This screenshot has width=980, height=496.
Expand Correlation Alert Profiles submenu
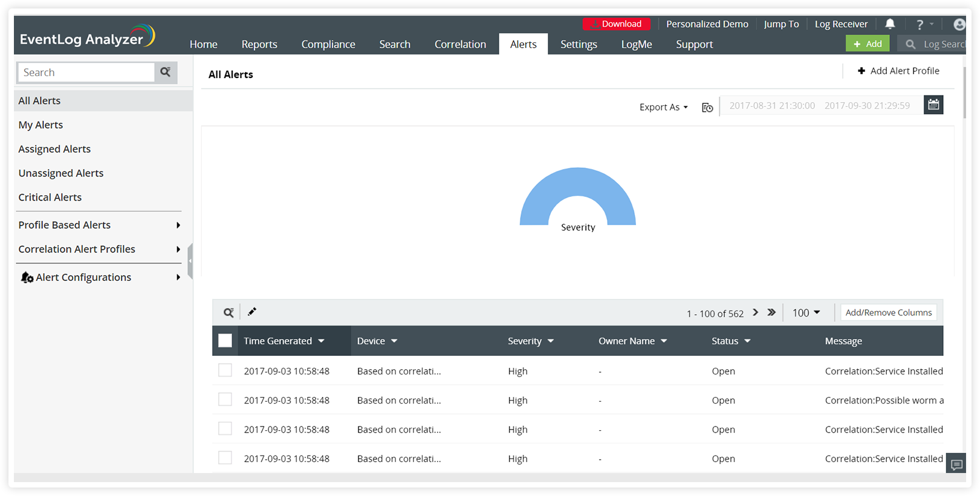pos(178,250)
